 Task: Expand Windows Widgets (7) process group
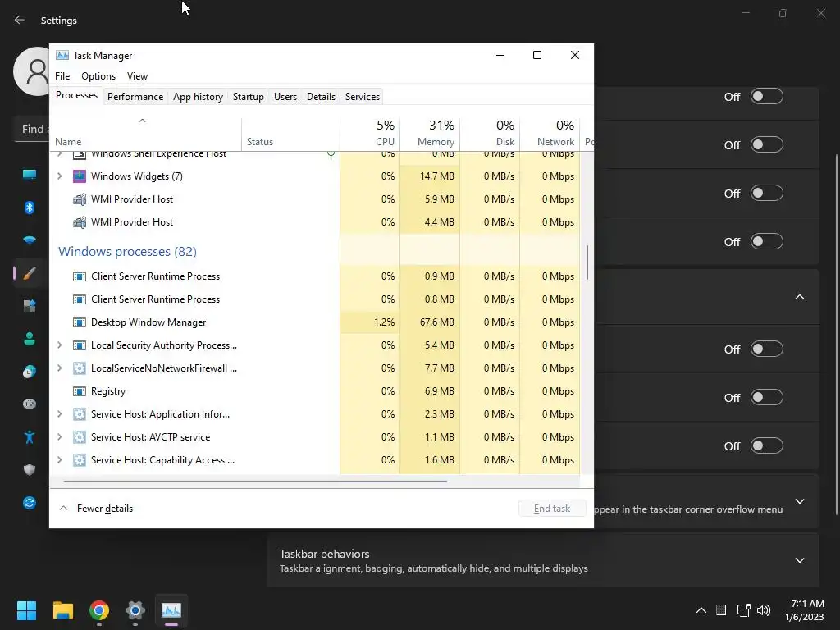[x=59, y=176]
